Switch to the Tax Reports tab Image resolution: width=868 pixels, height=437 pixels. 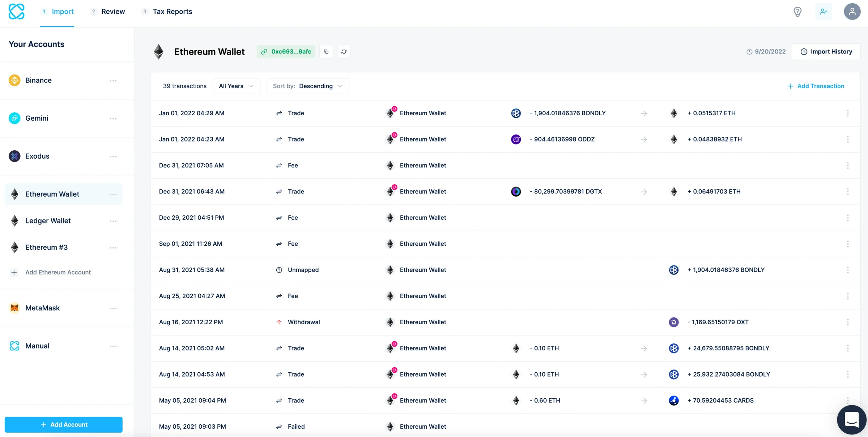pos(173,11)
